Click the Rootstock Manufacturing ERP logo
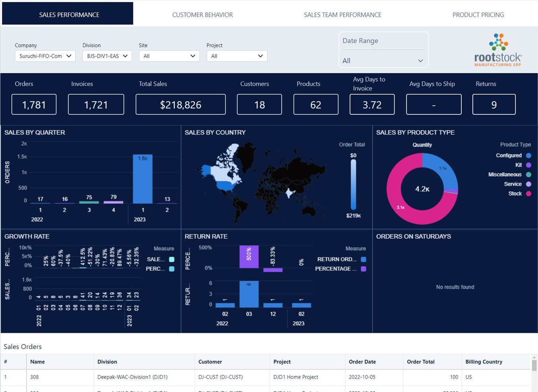Screen dimensions: 538x392 pos(498,50)
